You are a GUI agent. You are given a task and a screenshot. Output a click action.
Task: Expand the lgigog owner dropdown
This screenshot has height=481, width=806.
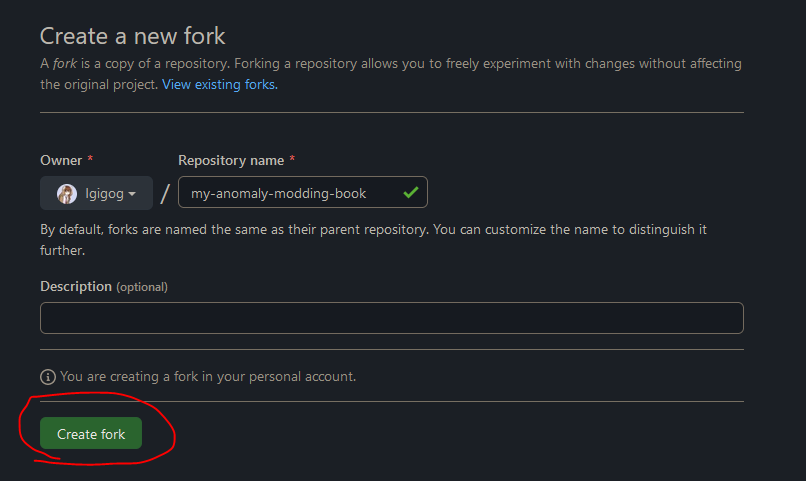(x=97, y=193)
